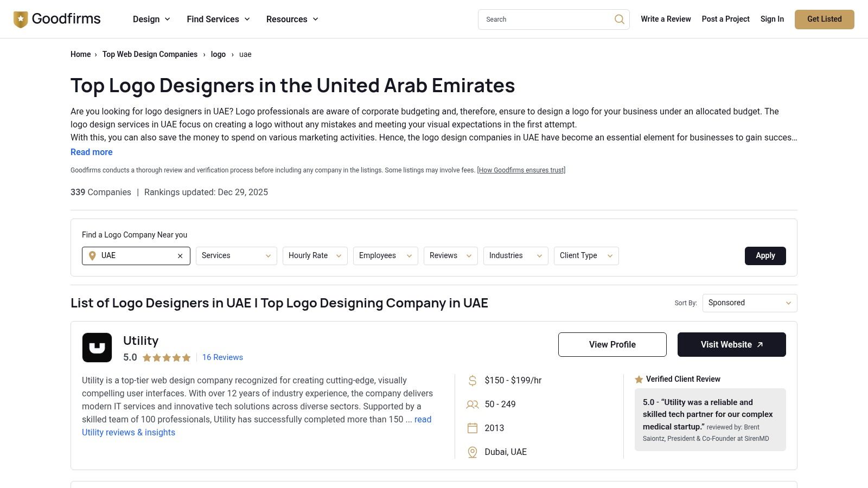This screenshot has height=488, width=868.
Task: Click the people icon beside 50 - 249
Action: pos(471,404)
